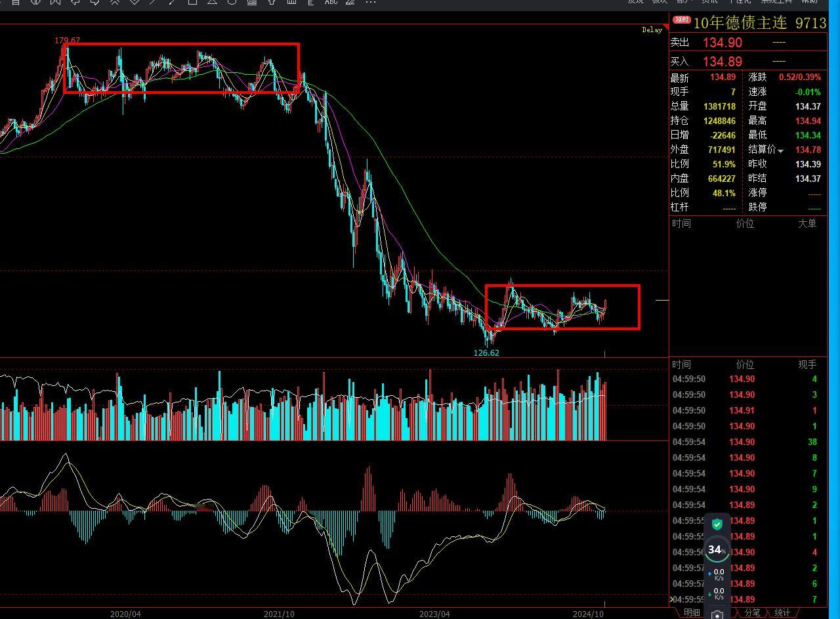Click the 涨停 label
This screenshot has height=619, width=840.
pos(757,193)
